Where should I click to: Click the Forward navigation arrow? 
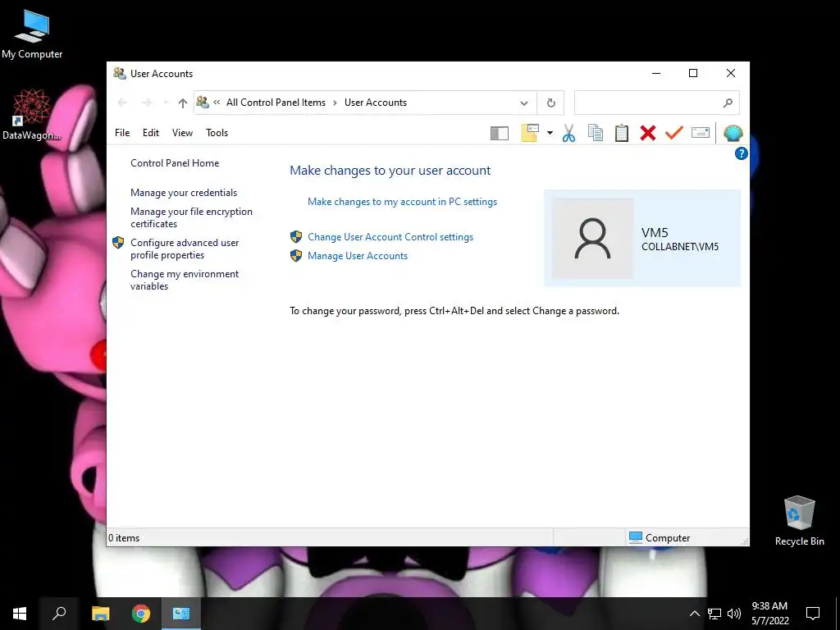pyautogui.click(x=147, y=103)
